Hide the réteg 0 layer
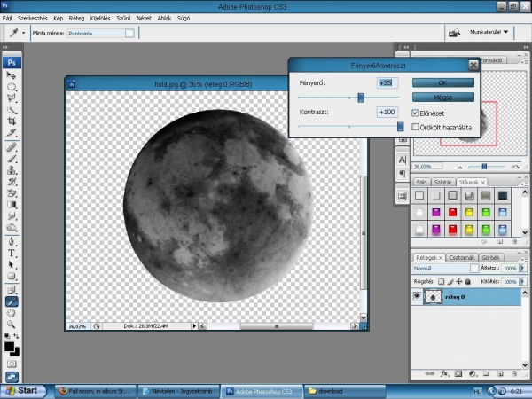 417,296
